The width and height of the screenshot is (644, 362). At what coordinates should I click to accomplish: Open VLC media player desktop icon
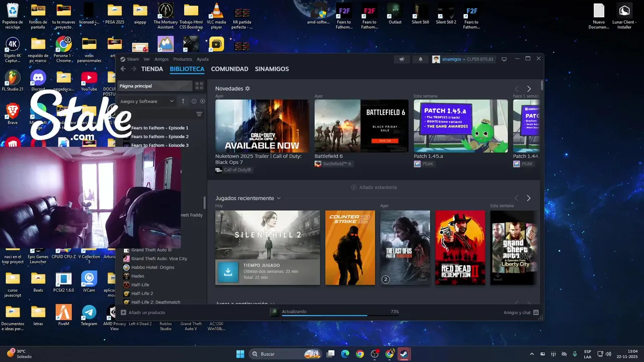216,17
